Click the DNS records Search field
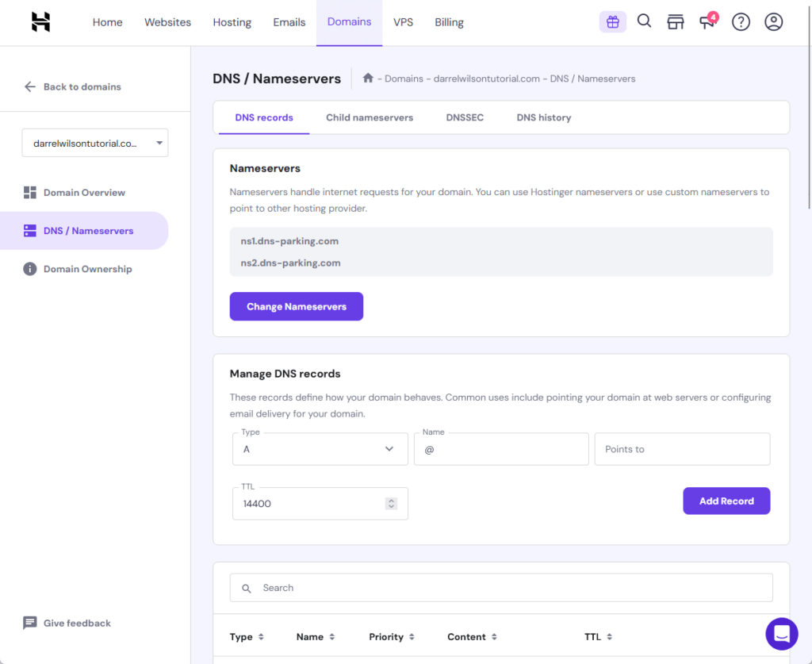 click(x=501, y=588)
